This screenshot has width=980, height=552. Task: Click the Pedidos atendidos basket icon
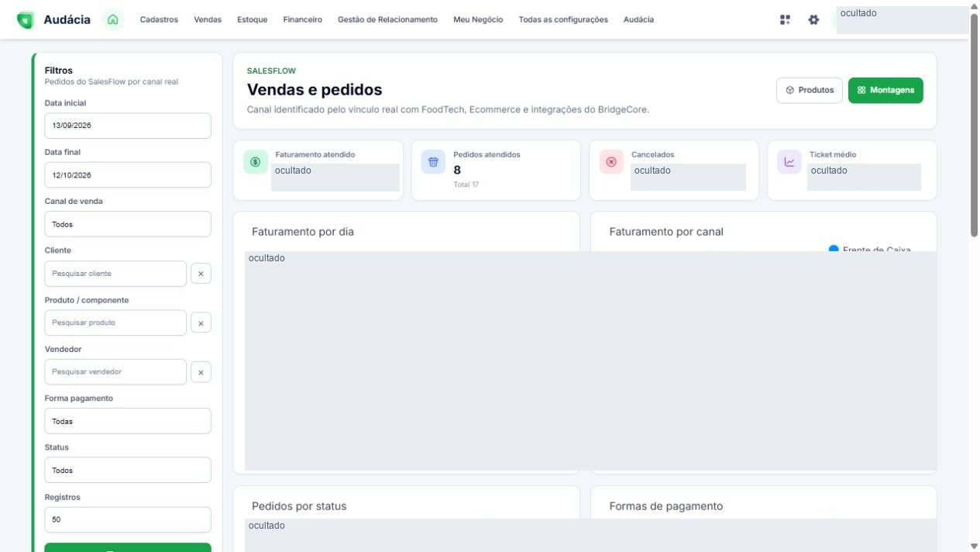click(x=433, y=162)
